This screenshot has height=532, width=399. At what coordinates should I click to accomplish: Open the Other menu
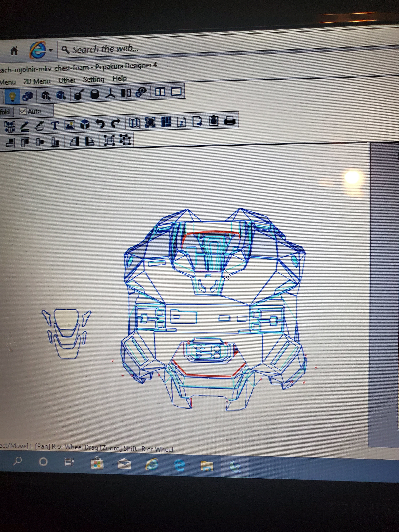(x=67, y=80)
